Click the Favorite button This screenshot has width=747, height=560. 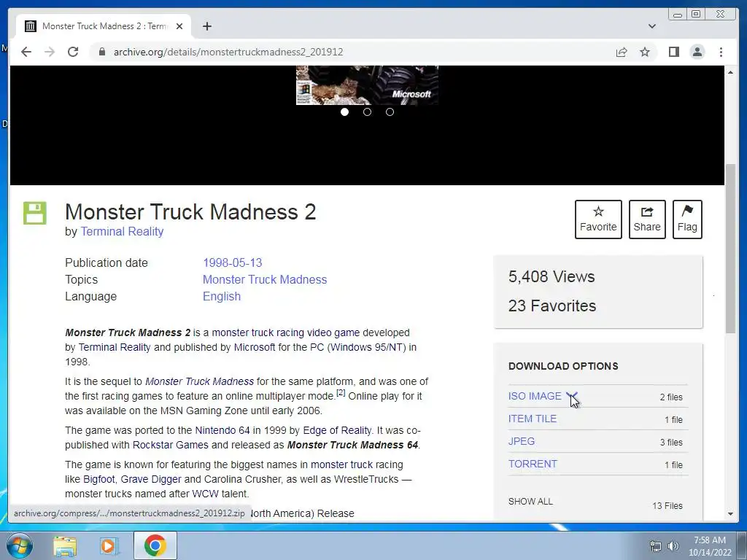598,219
